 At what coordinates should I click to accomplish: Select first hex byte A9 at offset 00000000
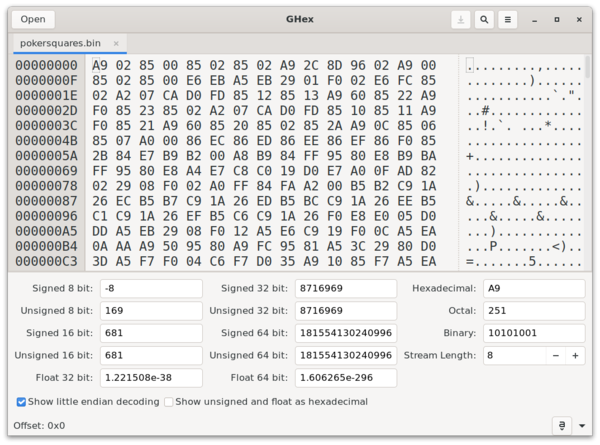pyautogui.click(x=100, y=65)
